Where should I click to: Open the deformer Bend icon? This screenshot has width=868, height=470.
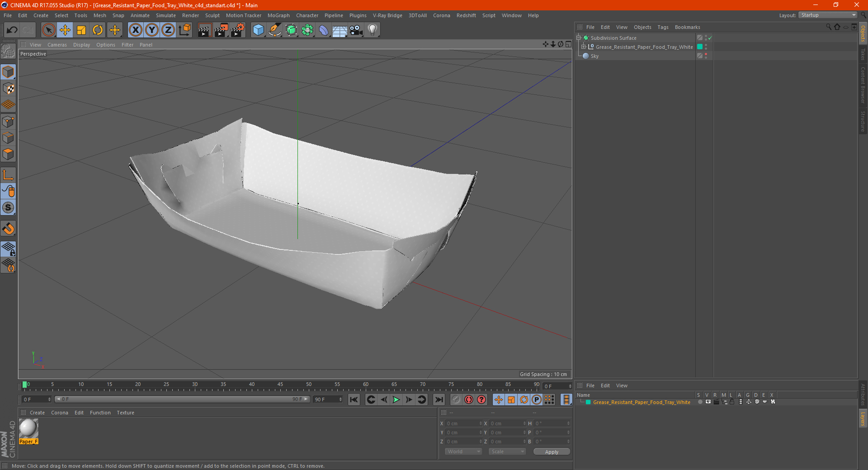(324, 30)
